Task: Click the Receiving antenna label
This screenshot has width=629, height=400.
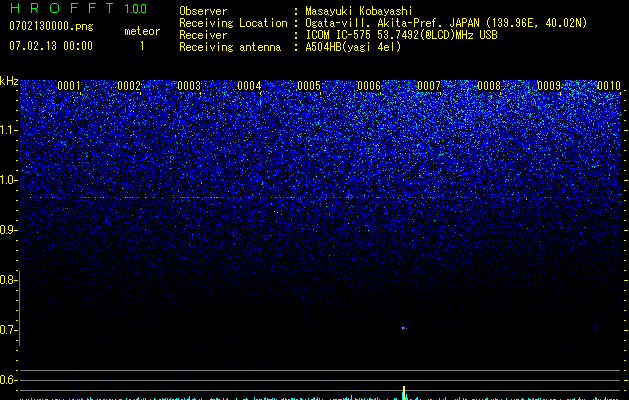Action: [x=230, y=47]
